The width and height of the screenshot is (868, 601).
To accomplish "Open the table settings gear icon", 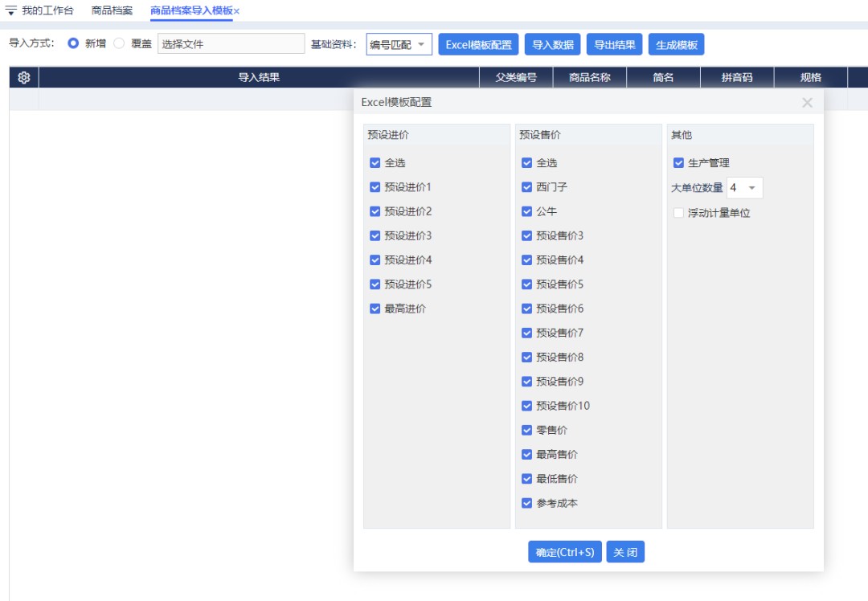I will pos(23,76).
